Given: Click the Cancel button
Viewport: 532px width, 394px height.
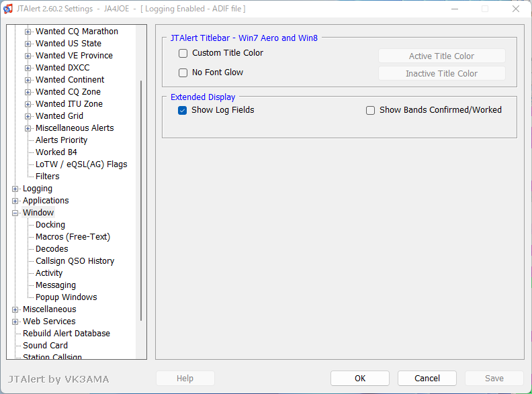Looking at the screenshot, I should [x=427, y=379].
